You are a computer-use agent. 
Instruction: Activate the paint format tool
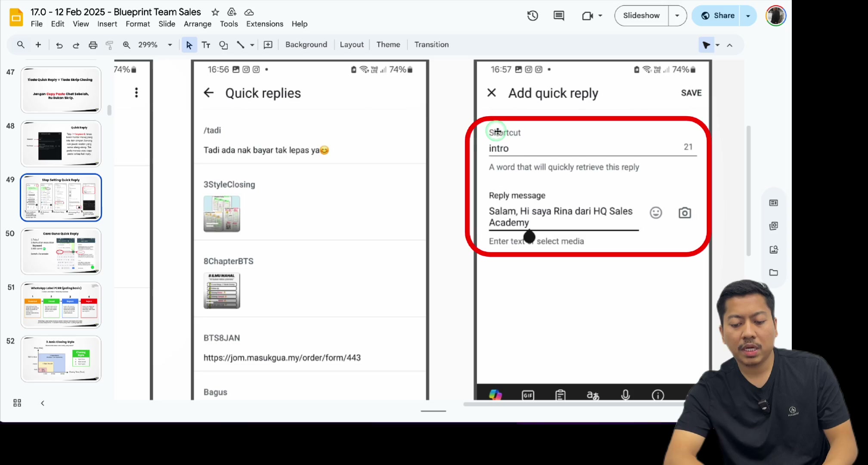(109, 45)
